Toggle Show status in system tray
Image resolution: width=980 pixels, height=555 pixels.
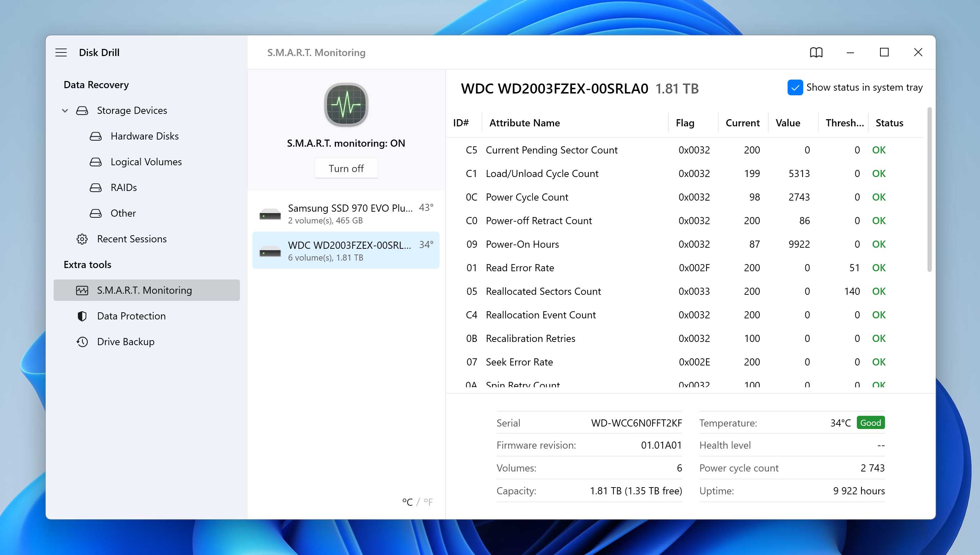point(795,87)
